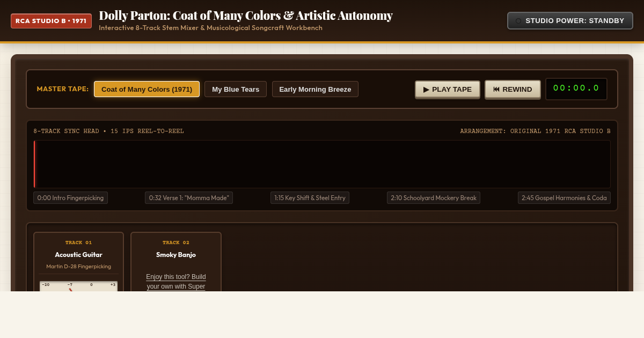This screenshot has width=644, height=338.
Task: Click the red playhead on the tape timeline
Action: pyautogui.click(x=34, y=164)
